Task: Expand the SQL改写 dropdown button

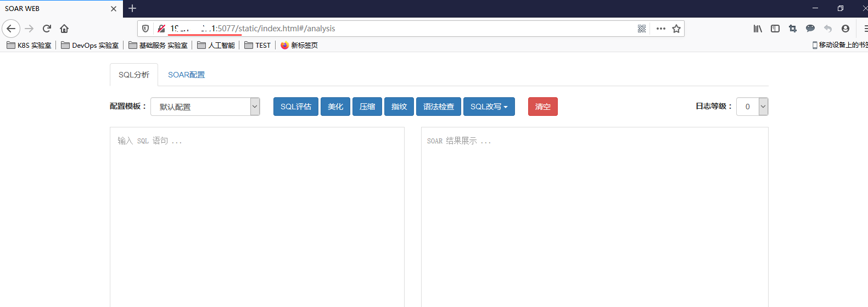Action: point(489,107)
